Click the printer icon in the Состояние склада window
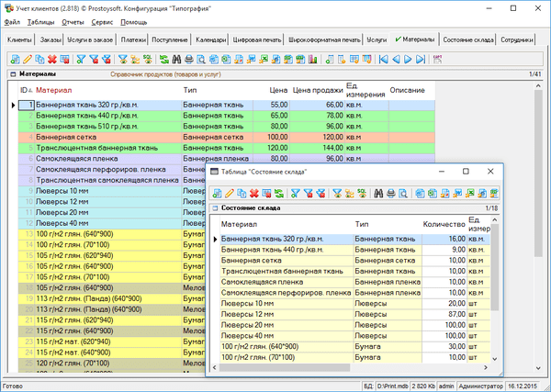This screenshot has height=392, width=551. point(391,193)
